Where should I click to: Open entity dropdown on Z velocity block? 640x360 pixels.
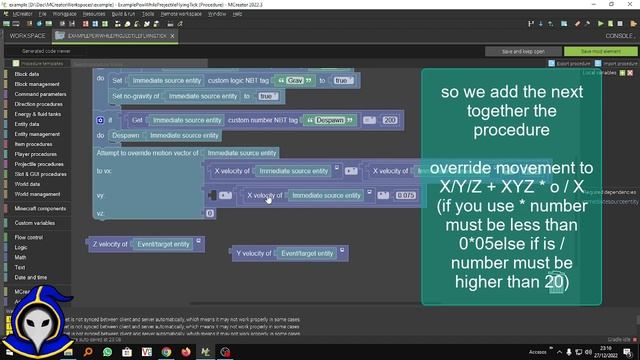(x=198, y=241)
